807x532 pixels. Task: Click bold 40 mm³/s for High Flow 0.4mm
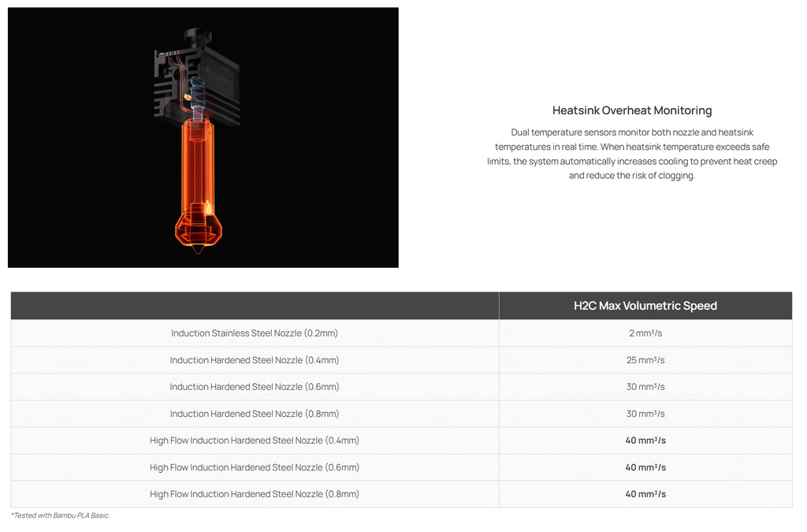click(x=645, y=441)
